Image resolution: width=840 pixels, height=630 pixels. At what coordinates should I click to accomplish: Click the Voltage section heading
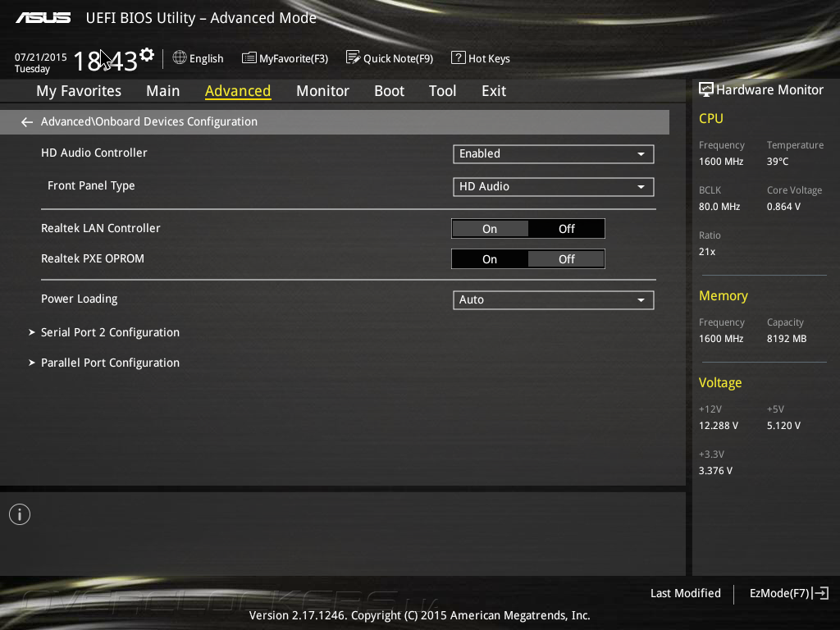[720, 383]
